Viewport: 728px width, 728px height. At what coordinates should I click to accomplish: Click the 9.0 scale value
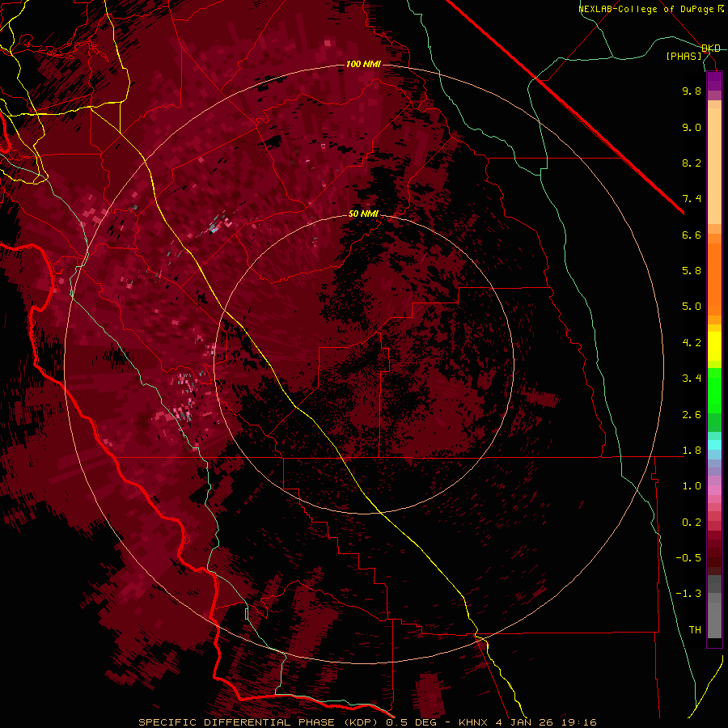(x=692, y=128)
